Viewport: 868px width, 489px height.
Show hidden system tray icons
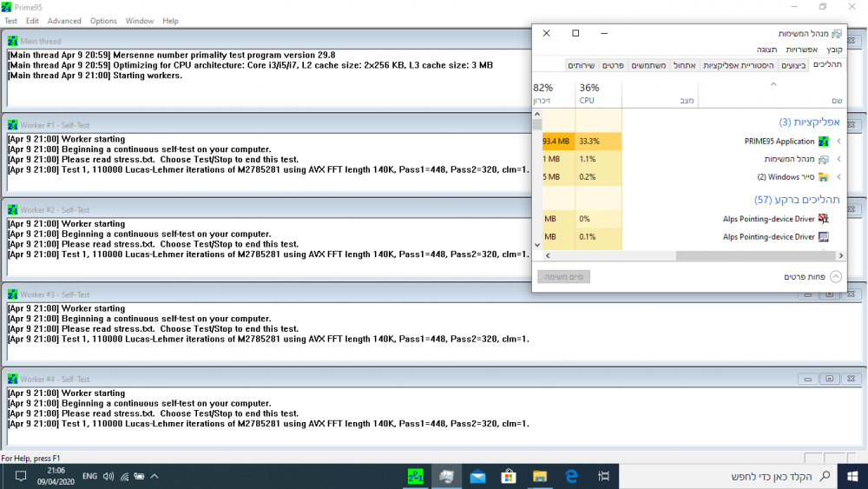(x=155, y=476)
